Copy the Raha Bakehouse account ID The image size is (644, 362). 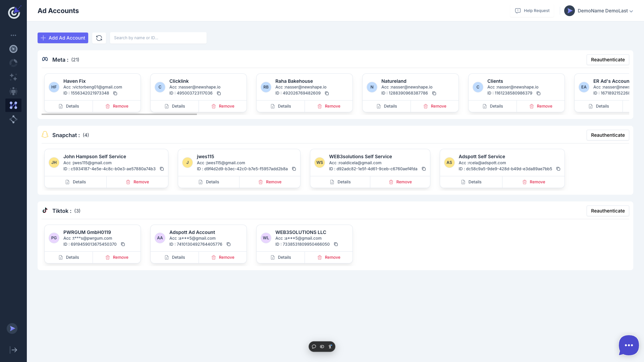point(327,94)
